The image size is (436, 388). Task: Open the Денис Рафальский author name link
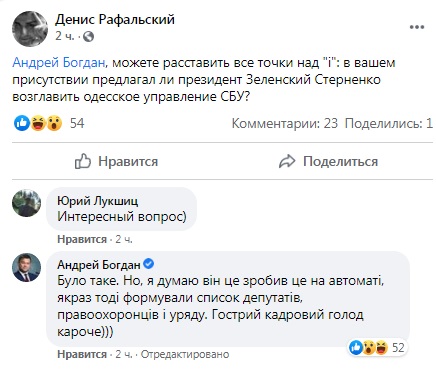tap(115, 19)
